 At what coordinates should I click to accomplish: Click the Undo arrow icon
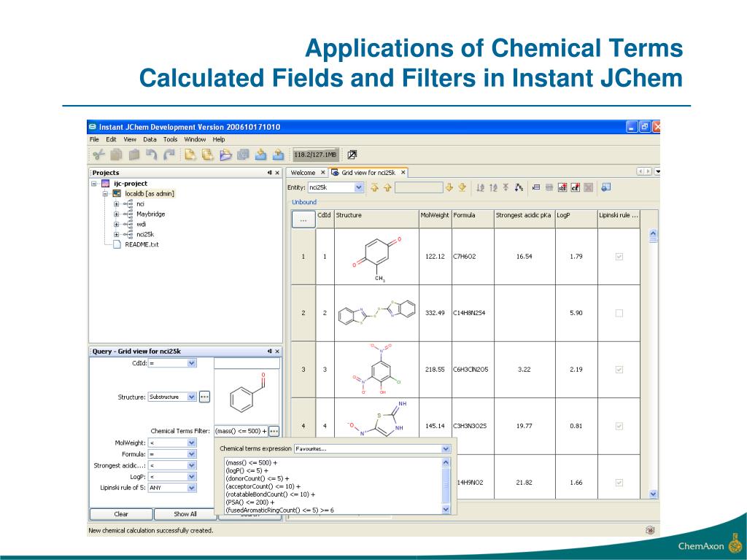point(152,155)
